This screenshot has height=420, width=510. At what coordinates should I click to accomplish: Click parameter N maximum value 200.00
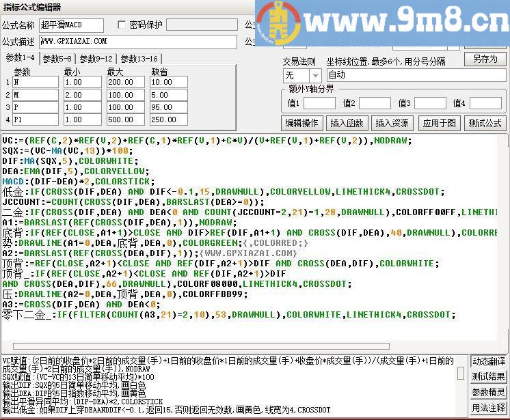coord(126,82)
